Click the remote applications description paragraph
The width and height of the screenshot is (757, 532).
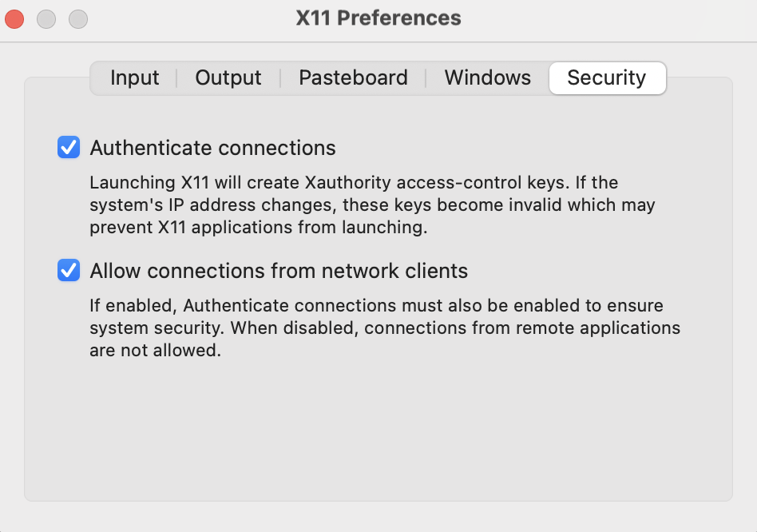point(384,328)
